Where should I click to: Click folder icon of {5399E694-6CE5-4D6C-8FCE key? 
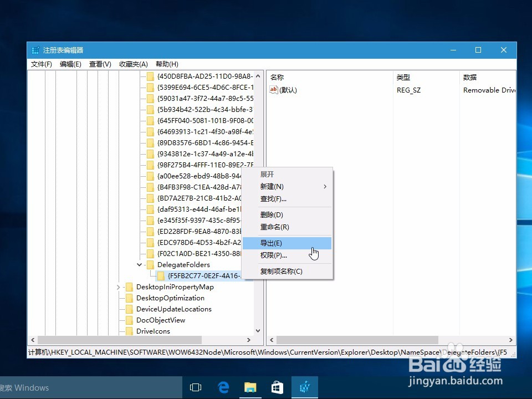150,88
